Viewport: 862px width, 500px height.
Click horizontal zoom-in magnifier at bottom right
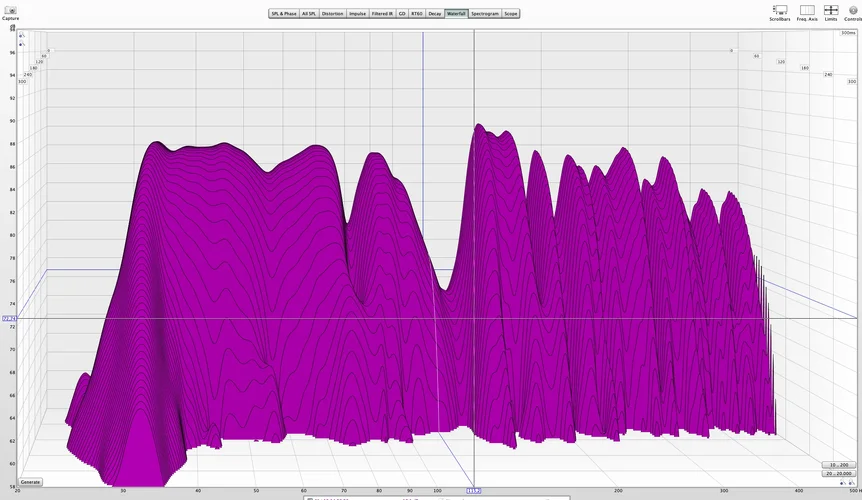pyautogui.click(x=843, y=483)
